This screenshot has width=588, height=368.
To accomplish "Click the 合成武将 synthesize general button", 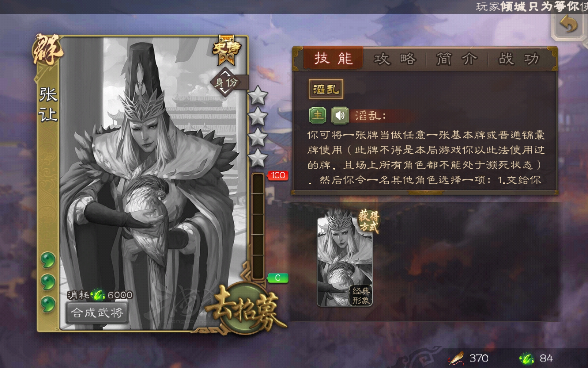I will pyautogui.click(x=97, y=313).
